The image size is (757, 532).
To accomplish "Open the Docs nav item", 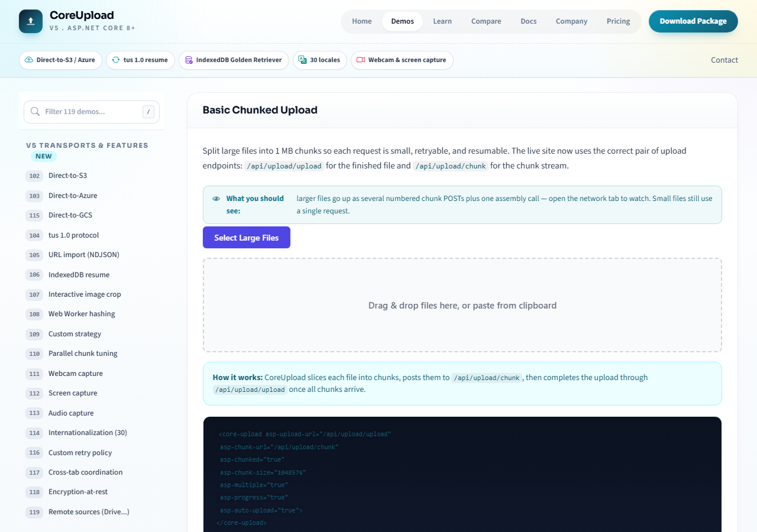I will 529,21.
